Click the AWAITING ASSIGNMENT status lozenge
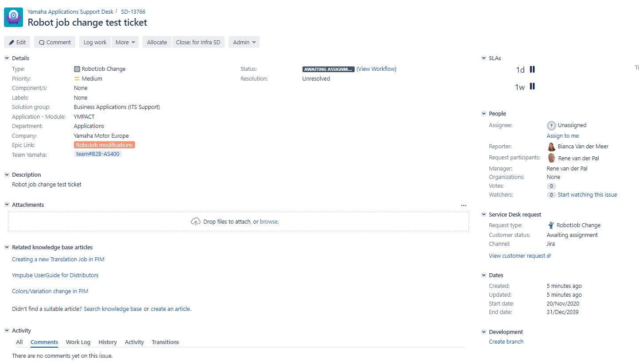This screenshot has height=364, width=639. pos(329,69)
